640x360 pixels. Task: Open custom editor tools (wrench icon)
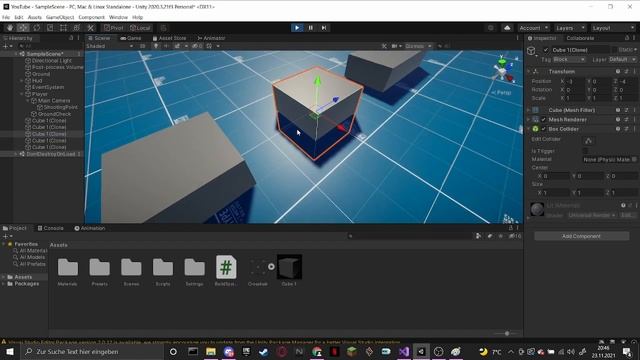90,28
